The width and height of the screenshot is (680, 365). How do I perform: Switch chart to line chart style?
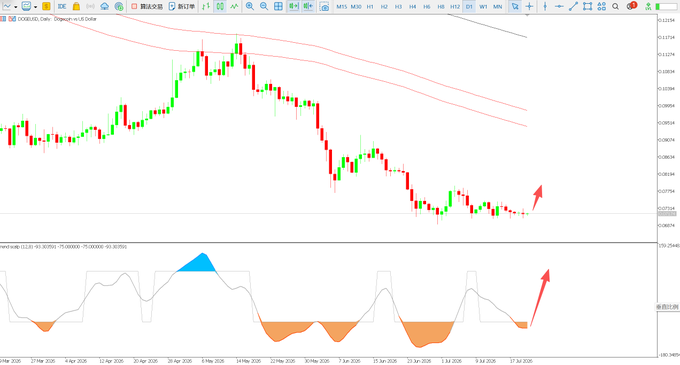pos(234,6)
